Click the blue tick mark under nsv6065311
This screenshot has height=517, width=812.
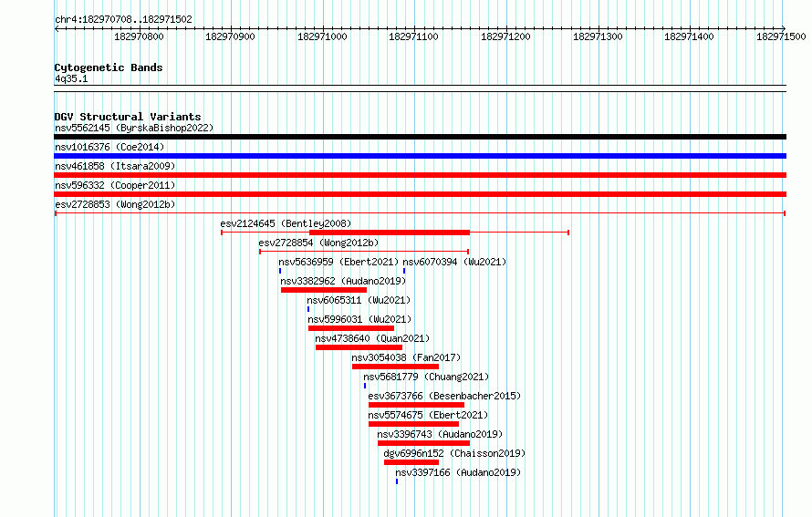[x=308, y=309]
